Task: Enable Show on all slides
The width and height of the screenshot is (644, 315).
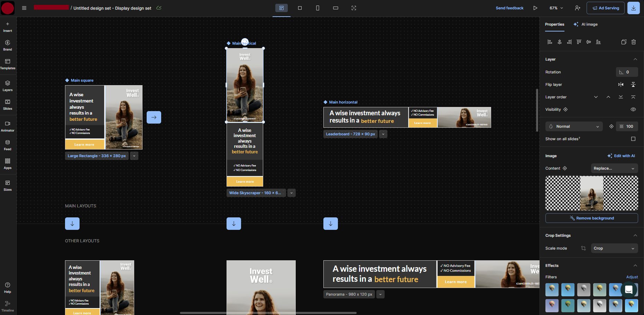Action: click(x=633, y=139)
